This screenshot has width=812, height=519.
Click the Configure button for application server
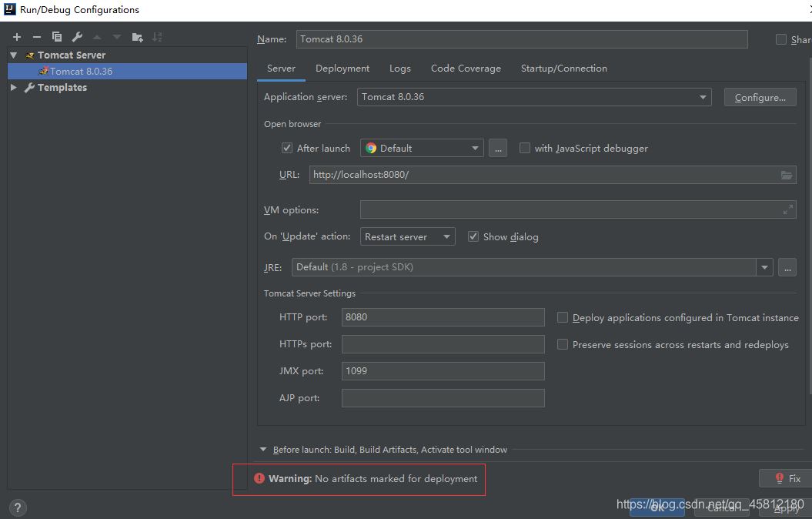pyautogui.click(x=760, y=97)
